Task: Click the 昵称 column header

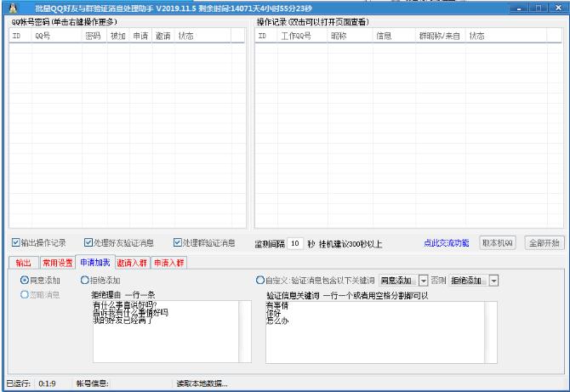Action: click(x=350, y=36)
